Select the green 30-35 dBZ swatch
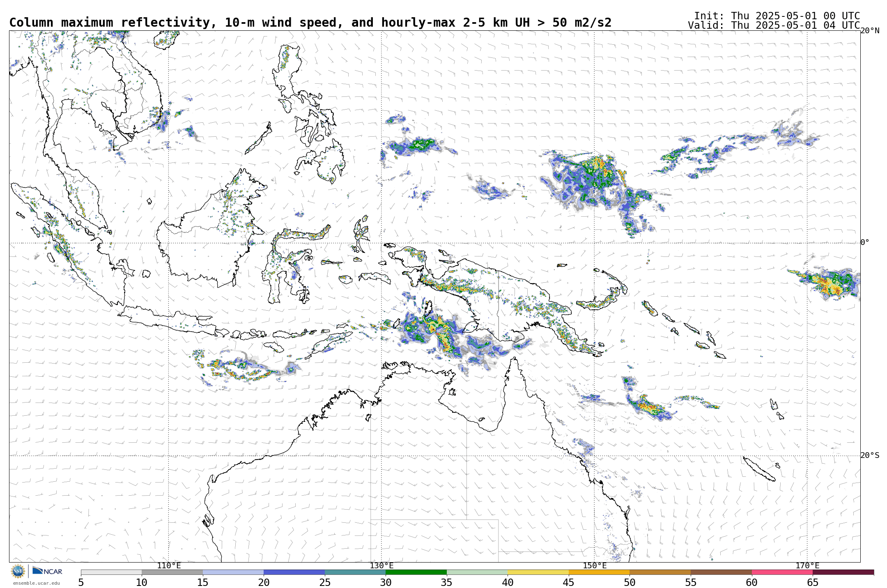The width and height of the screenshot is (887, 588). (416, 572)
